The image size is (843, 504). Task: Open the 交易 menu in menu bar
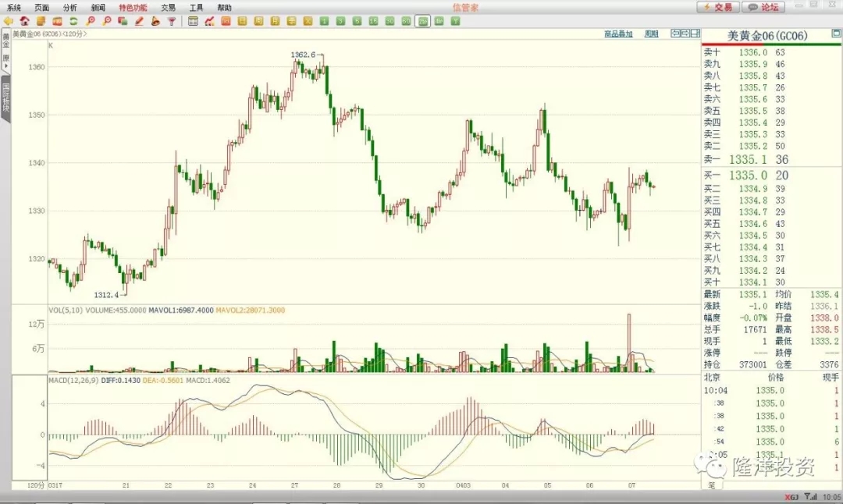pyautogui.click(x=169, y=8)
